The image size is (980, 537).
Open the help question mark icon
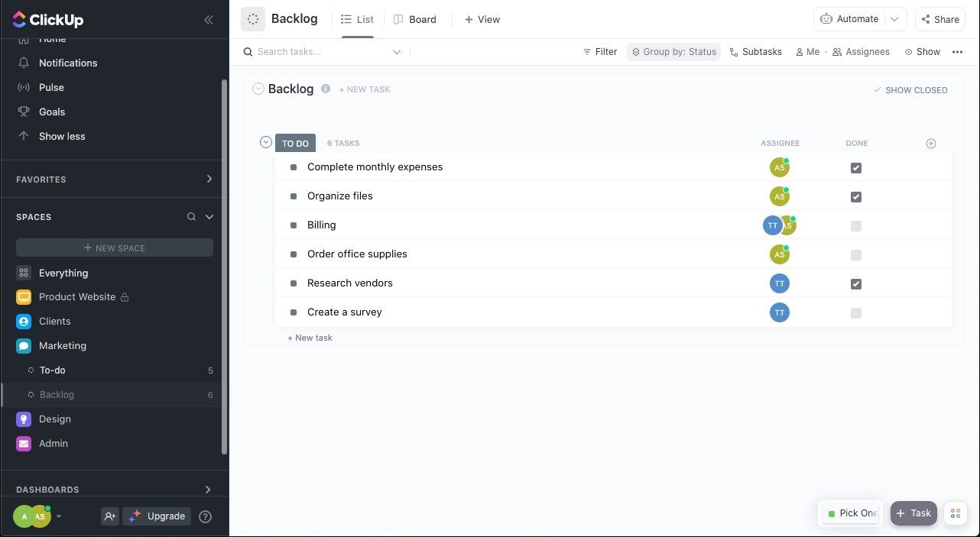click(205, 516)
